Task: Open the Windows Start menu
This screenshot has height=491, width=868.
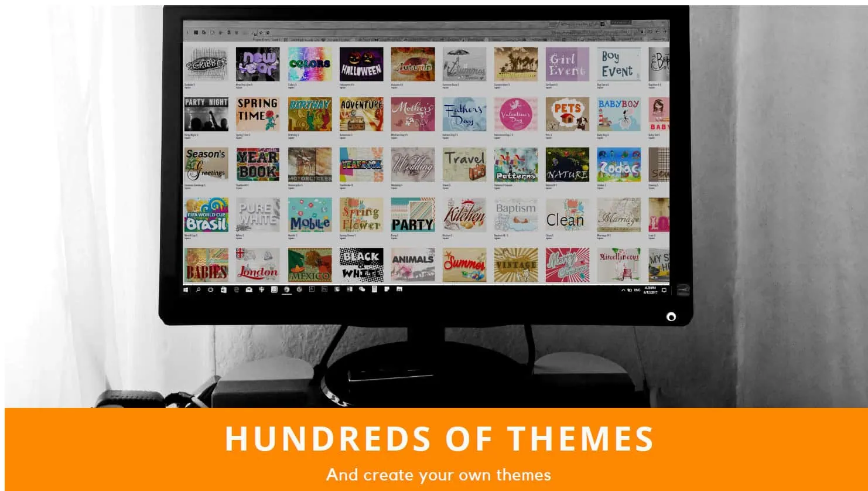Action: click(x=186, y=289)
